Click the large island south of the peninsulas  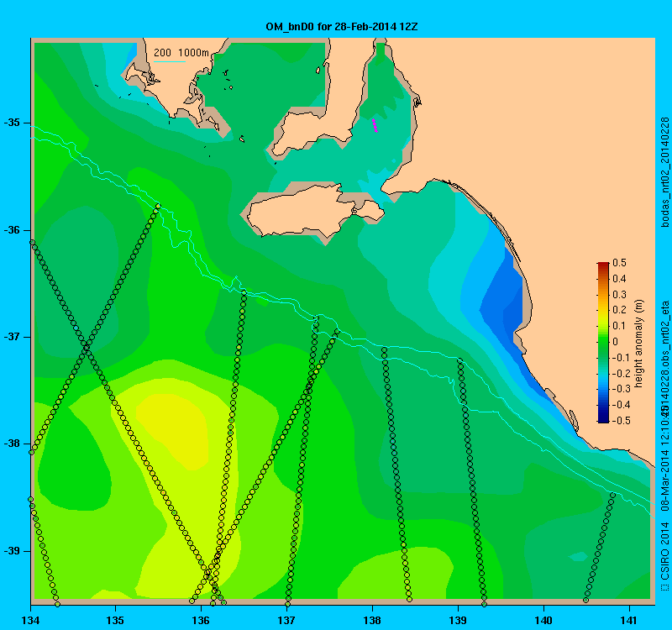[x=315, y=211]
